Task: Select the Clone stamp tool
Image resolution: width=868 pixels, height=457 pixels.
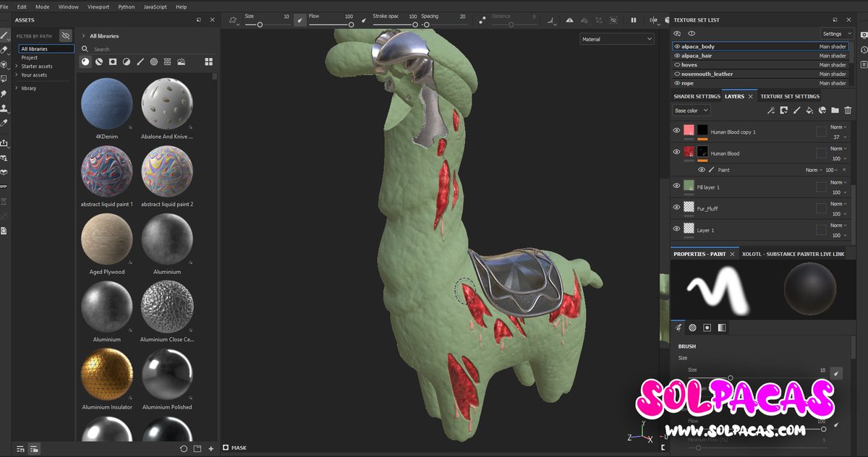Action: pos(4,108)
